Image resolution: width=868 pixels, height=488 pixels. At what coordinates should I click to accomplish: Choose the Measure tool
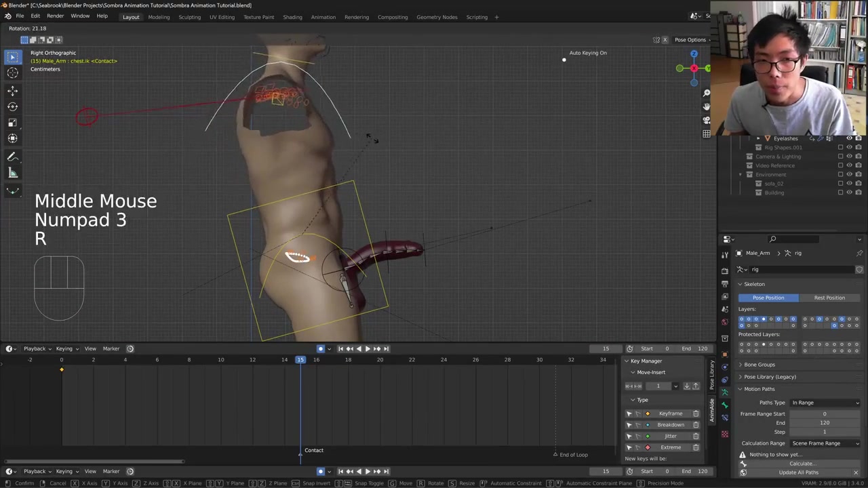[x=12, y=174]
